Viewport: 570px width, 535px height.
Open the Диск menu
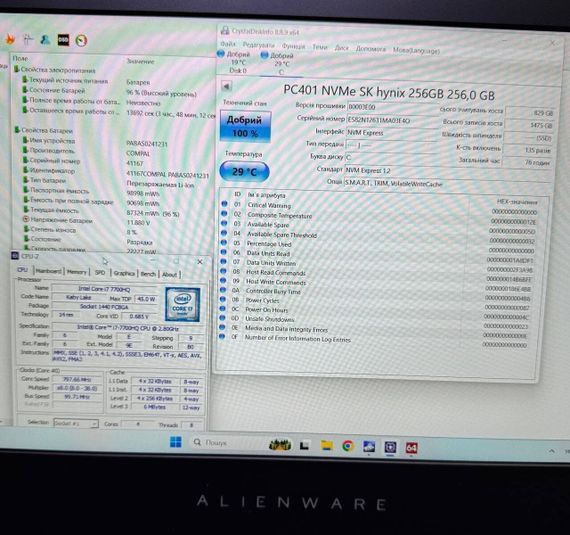pos(341,48)
